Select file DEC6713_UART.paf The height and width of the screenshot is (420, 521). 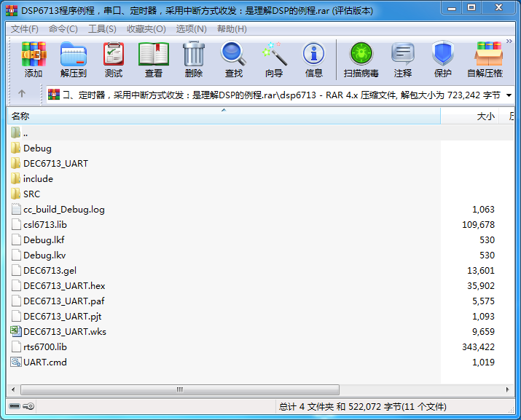click(58, 301)
